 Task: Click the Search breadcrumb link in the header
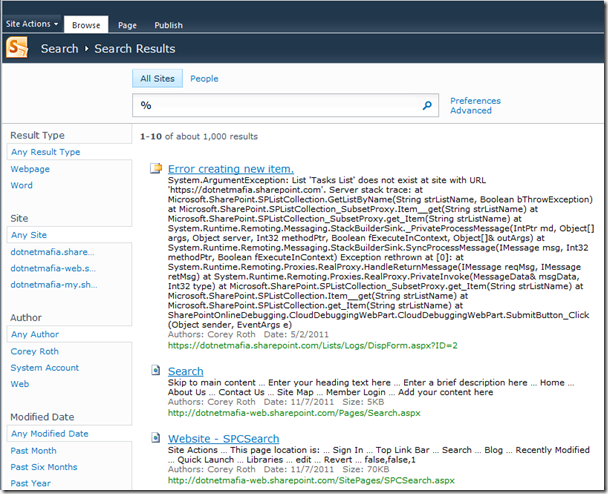pyautogui.click(x=60, y=48)
